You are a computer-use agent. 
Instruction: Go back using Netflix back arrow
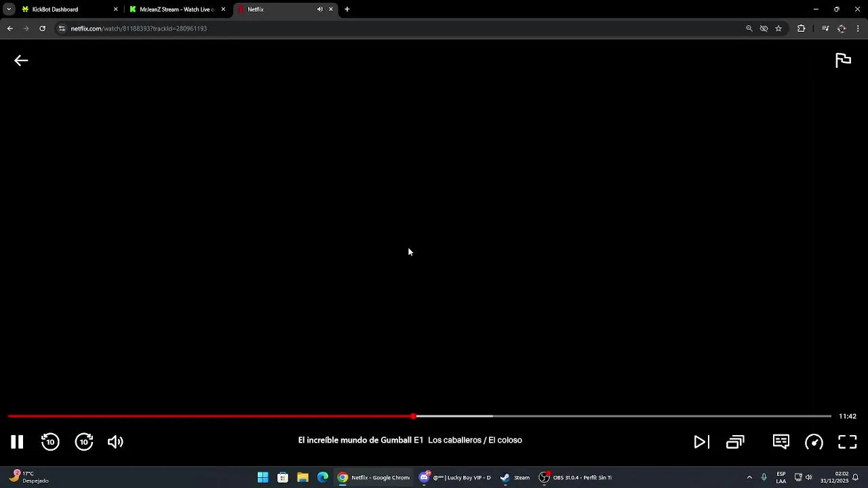point(21,61)
